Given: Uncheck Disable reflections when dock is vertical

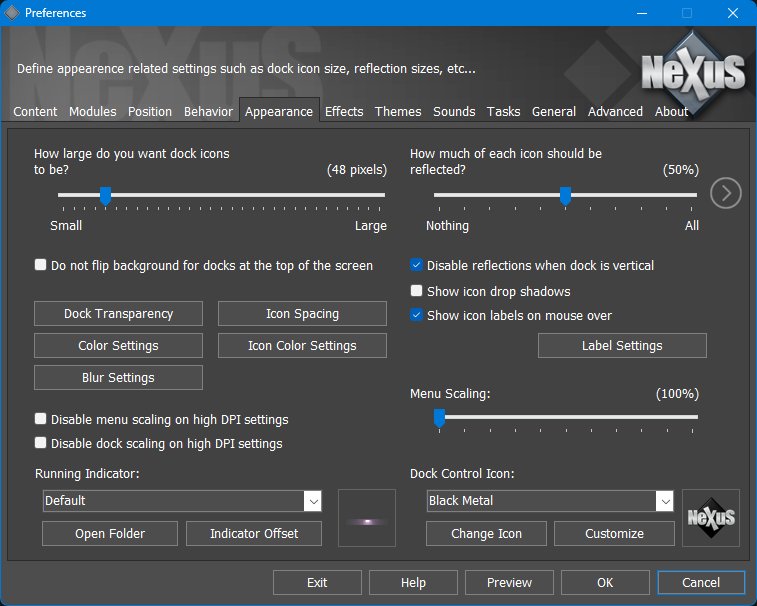Looking at the screenshot, I should point(416,265).
